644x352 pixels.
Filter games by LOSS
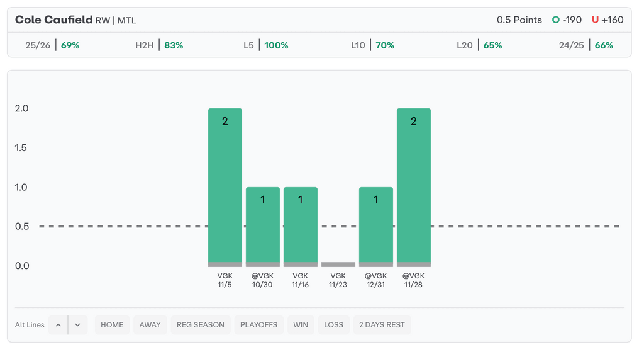[333, 325]
